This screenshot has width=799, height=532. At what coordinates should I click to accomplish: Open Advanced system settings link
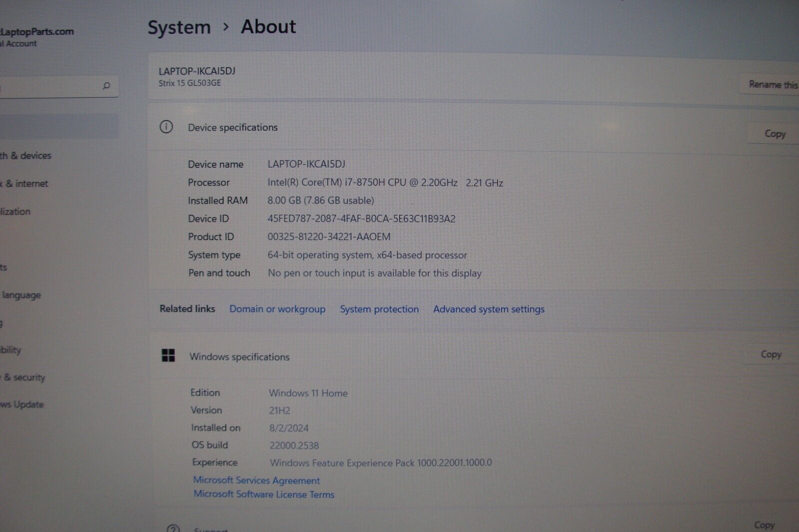[489, 309]
